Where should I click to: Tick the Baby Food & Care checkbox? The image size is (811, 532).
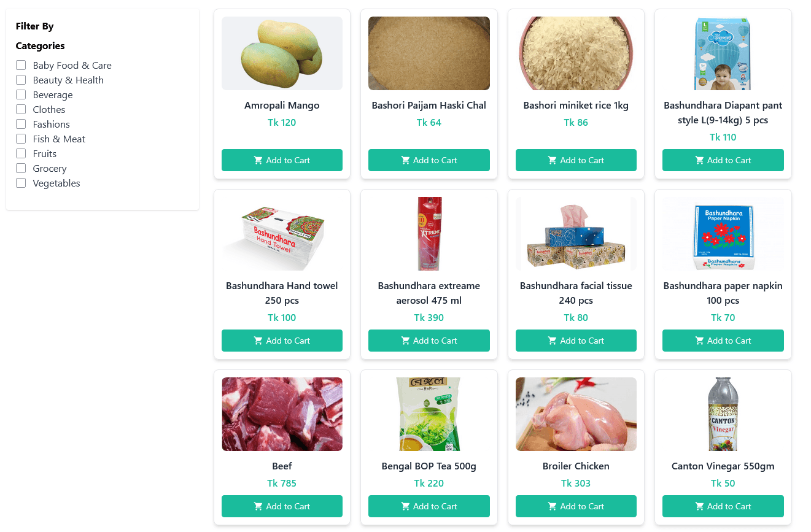tap(21, 65)
